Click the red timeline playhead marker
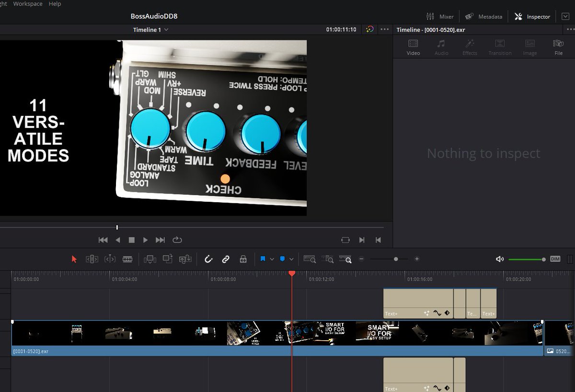This screenshot has width=575, height=392. [x=292, y=273]
